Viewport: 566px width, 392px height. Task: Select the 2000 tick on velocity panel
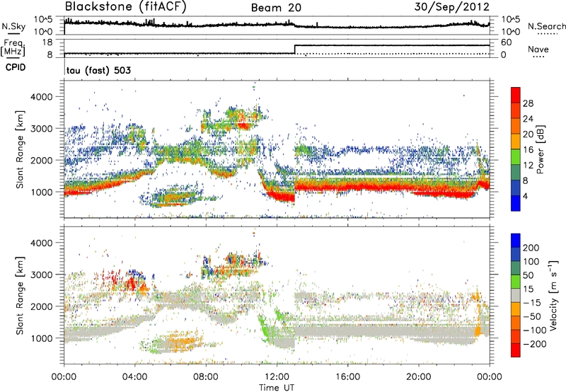pyautogui.click(x=41, y=306)
